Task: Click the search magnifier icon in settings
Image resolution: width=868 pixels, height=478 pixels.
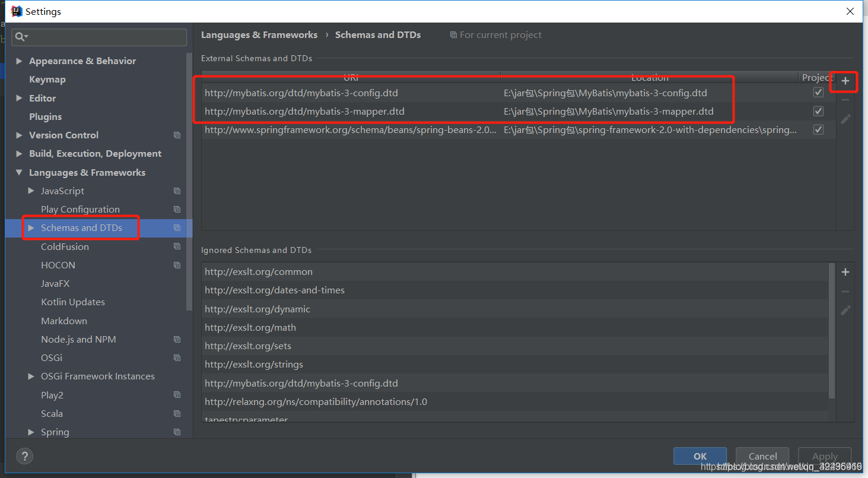Action: point(20,37)
